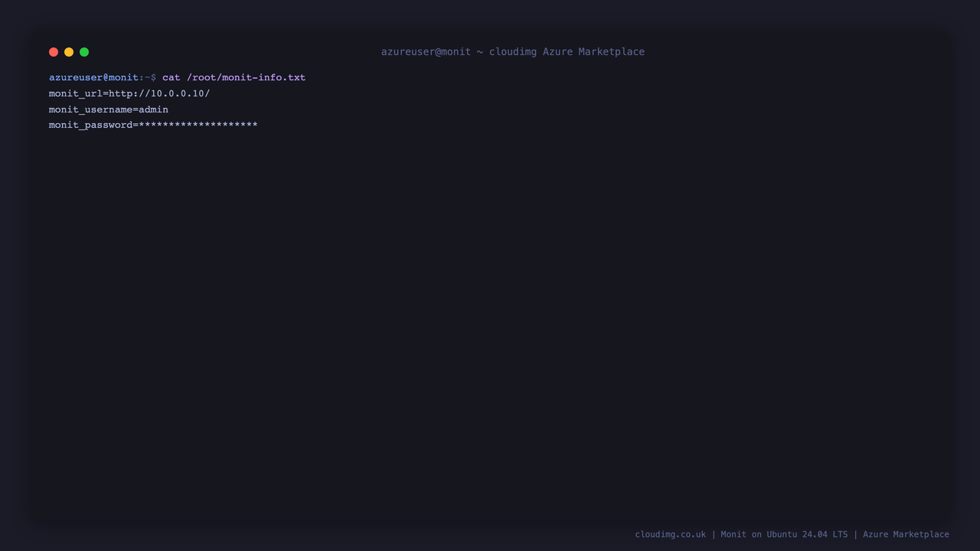Click the line 'monit_url=http://10.0.0.10/'
Viewport: 980px width, 551px height.
[129, 93]
